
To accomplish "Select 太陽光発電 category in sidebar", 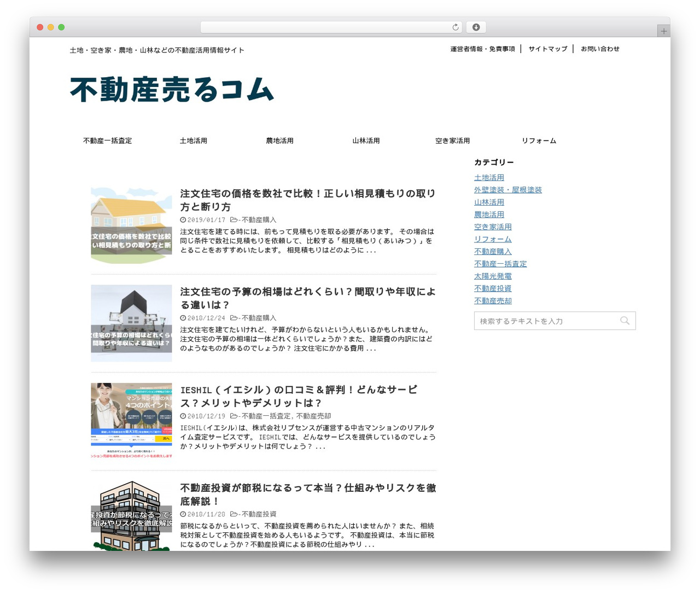I will pyautogui.click(x=493, y=276).
